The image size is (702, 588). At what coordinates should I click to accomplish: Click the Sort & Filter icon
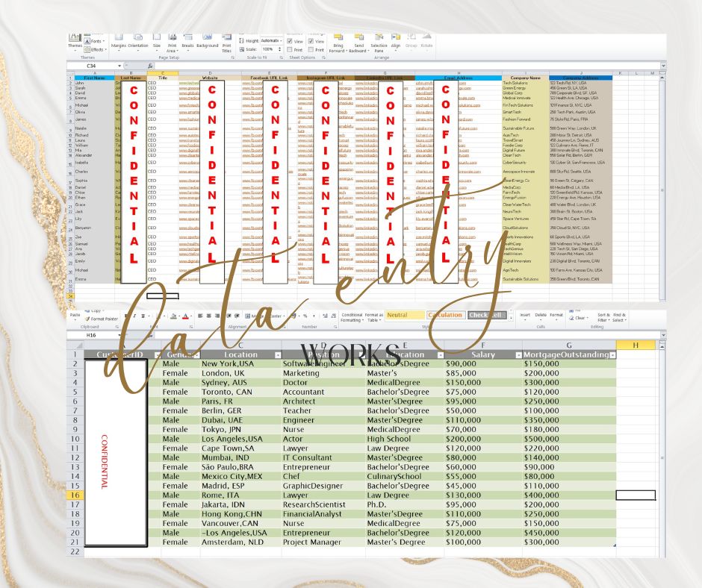point(603,316)
